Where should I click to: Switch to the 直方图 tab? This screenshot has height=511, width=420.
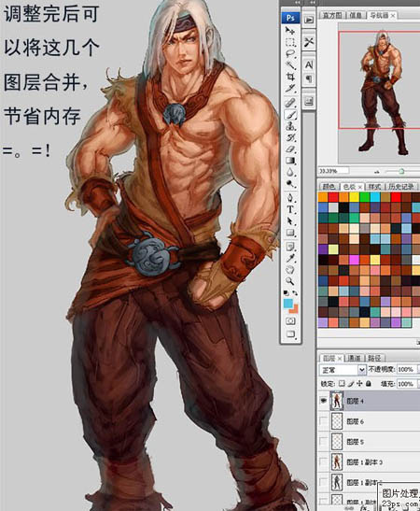pos(333,15)
